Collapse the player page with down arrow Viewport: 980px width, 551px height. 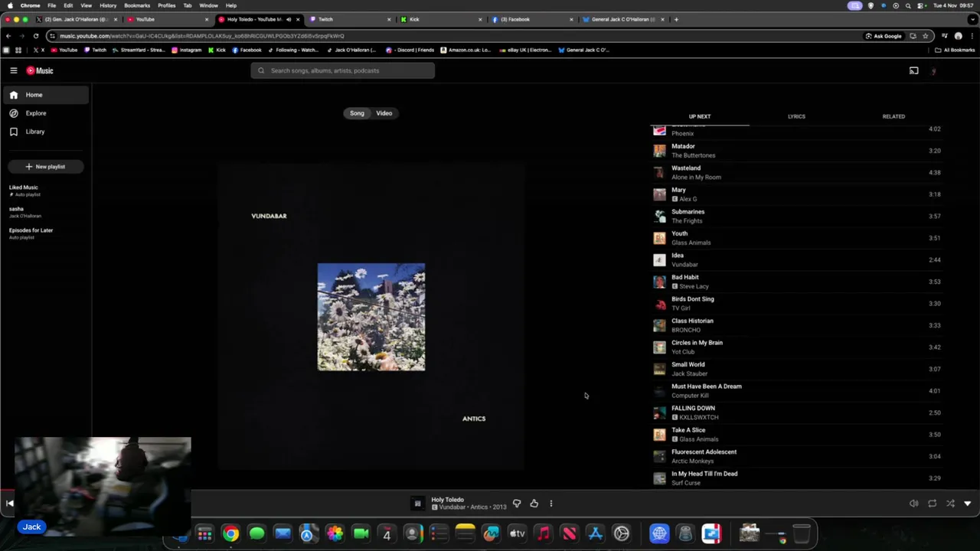click(968, 504)
